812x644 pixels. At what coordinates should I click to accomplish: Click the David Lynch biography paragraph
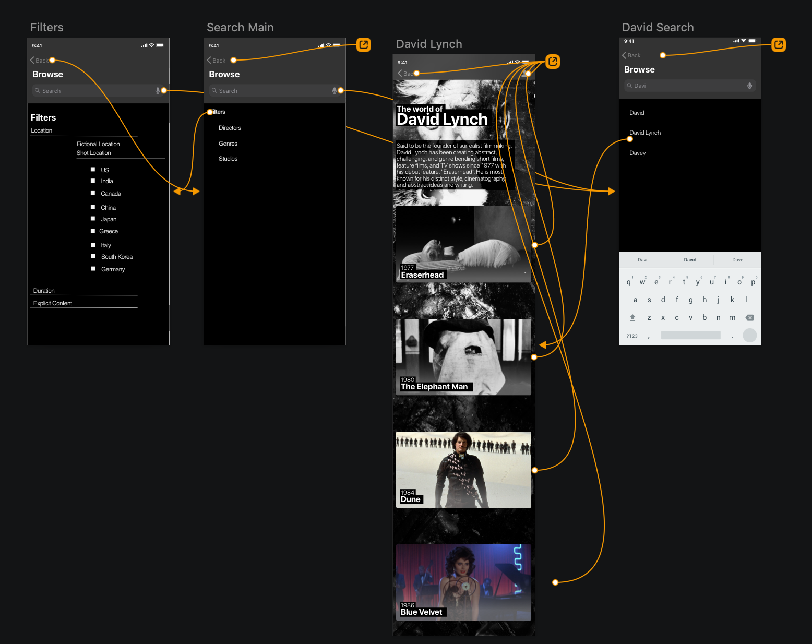point(454,165)
